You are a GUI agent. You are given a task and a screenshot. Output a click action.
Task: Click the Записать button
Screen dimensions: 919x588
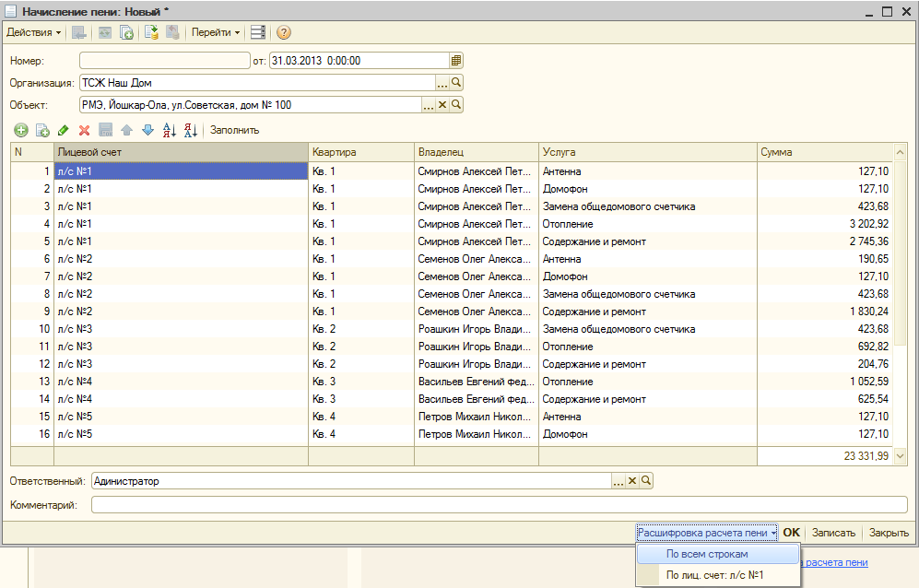(833, 533)
